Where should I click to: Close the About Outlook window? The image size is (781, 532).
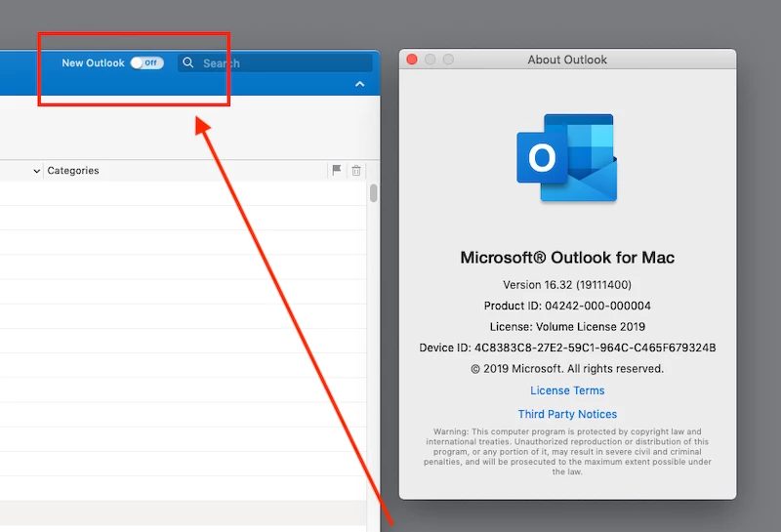pos(412,60)
